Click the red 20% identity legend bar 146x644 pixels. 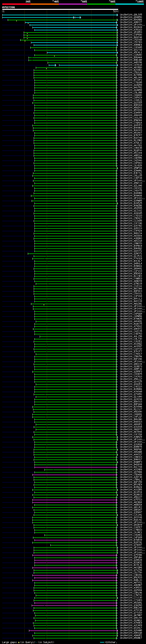click(x=16, y=4)
